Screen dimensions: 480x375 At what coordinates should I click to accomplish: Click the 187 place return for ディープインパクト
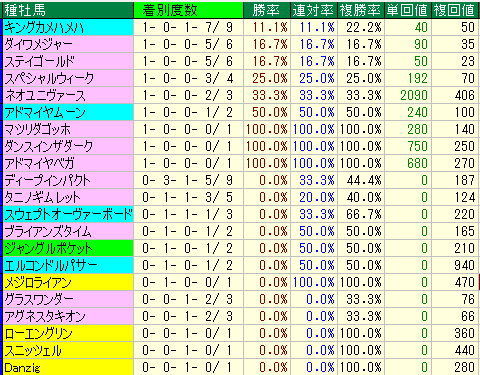point(465,180)
